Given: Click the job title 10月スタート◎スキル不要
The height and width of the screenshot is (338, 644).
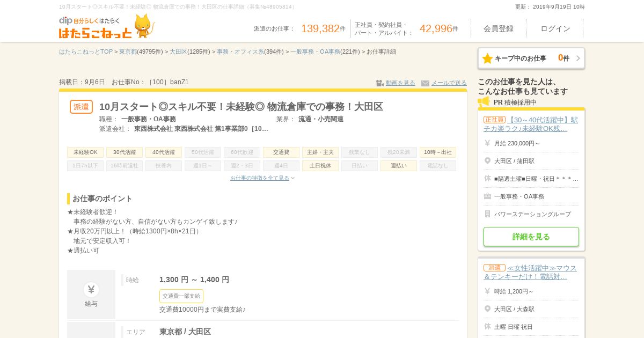Looking at the screenshot, I should (241, 107).
